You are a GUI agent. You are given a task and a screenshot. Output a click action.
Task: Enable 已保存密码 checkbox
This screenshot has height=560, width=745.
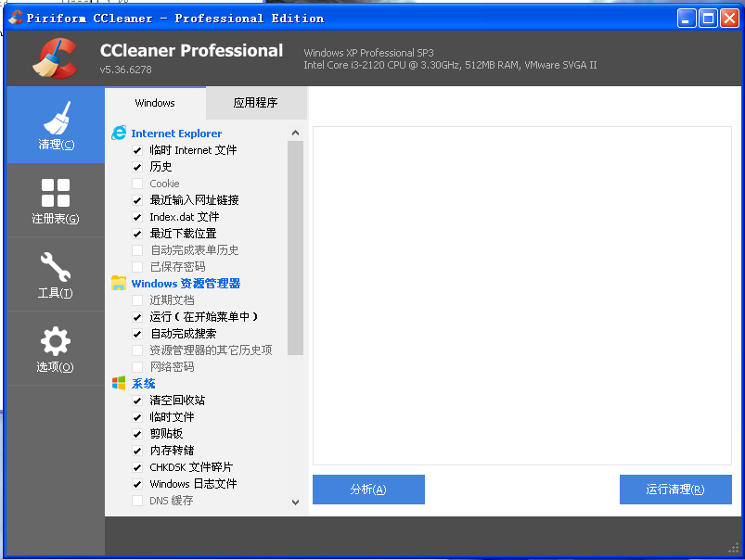click(137, 267)
